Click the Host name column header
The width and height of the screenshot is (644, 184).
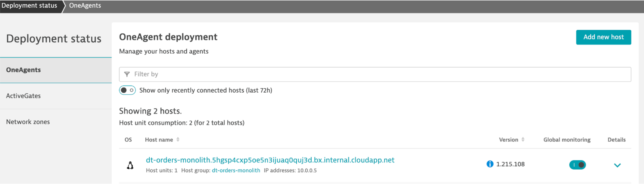click(159, 140)
